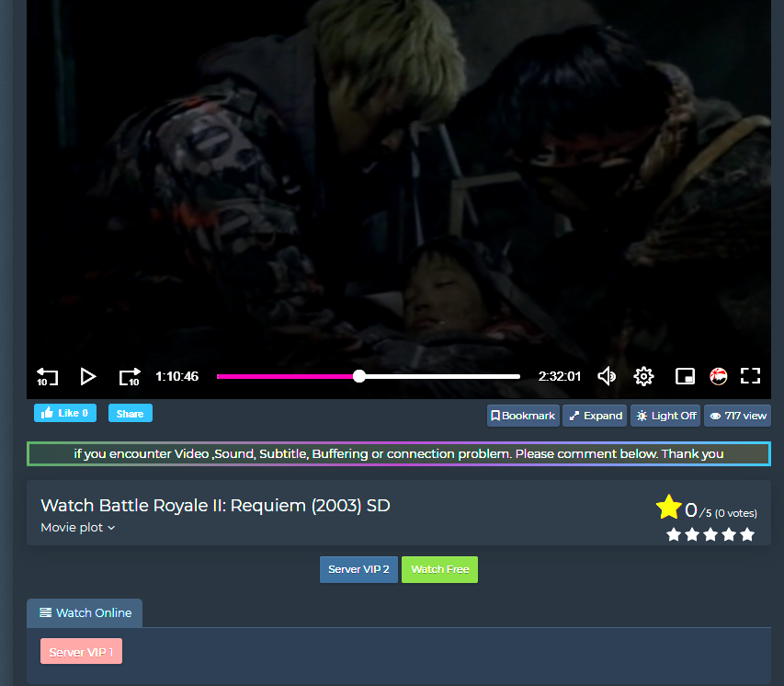Enter fullscreen mode
This screenshot has height=686, width=784.
(x=751, y=376)
